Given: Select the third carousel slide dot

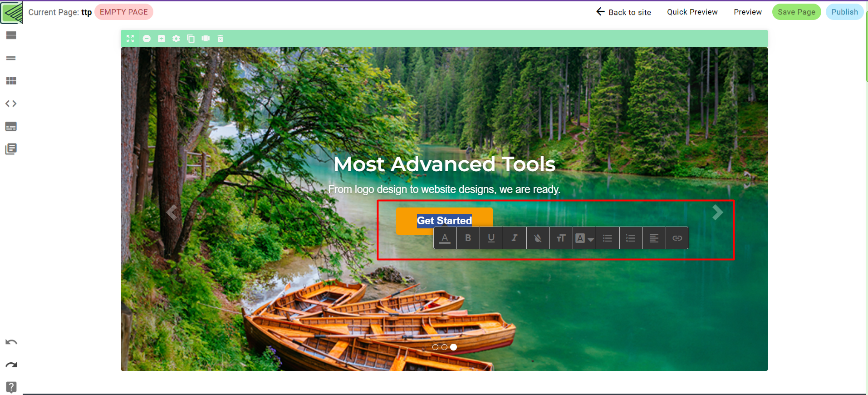Looking at the screenshot, I should click(453, 347).
